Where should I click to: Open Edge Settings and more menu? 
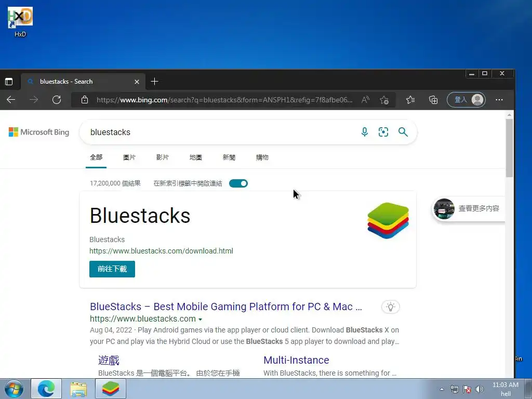point(499,100)
